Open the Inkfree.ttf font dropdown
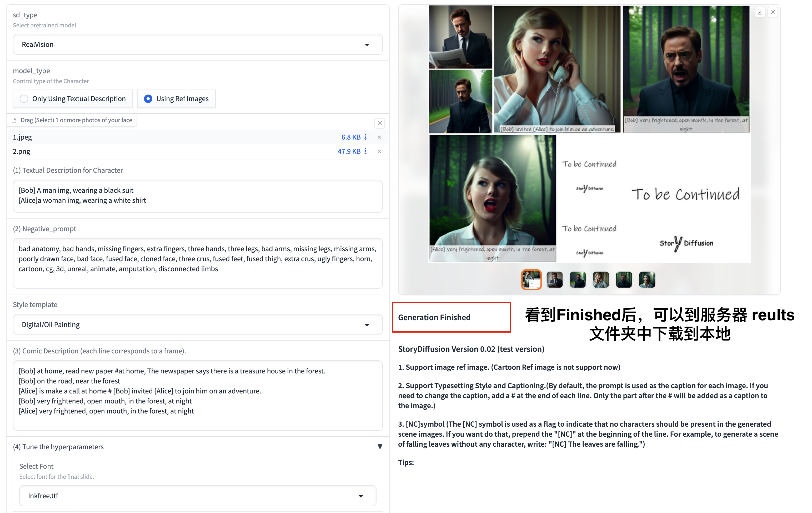Image resolution: width=812 pixels, height=513 pixels. pyautogui.click(x=198, y=495)
